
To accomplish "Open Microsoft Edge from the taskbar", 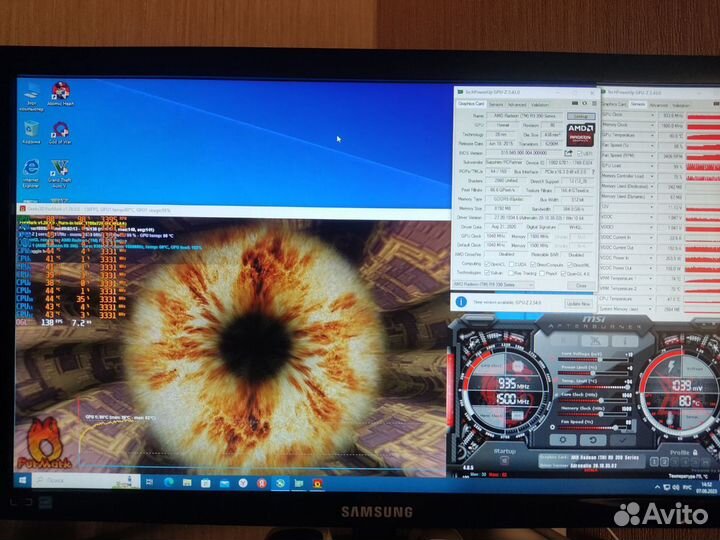I will (169, 482).
